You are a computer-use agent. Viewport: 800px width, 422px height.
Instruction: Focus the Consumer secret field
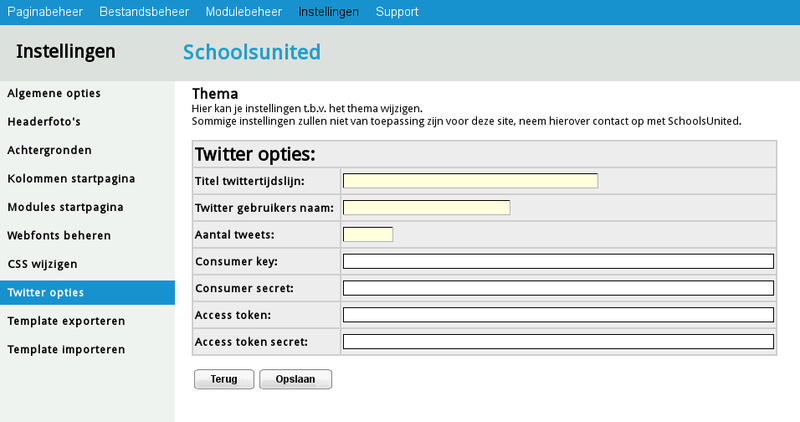coord(558,288)
